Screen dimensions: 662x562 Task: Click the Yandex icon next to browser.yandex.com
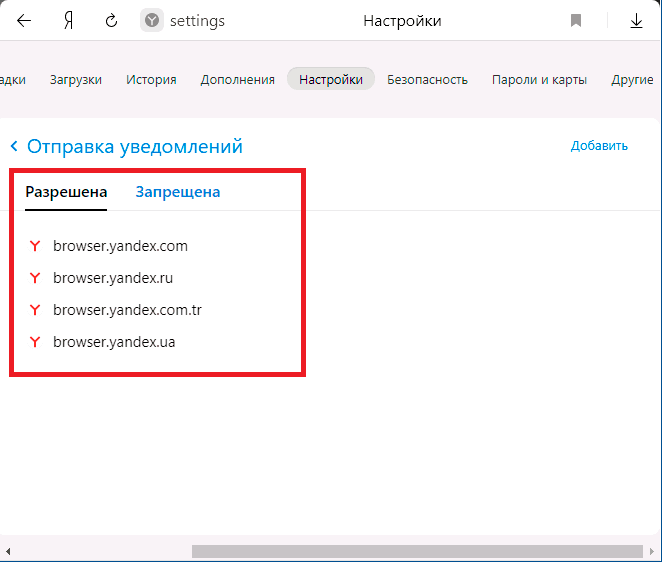(x=35, y=246)
